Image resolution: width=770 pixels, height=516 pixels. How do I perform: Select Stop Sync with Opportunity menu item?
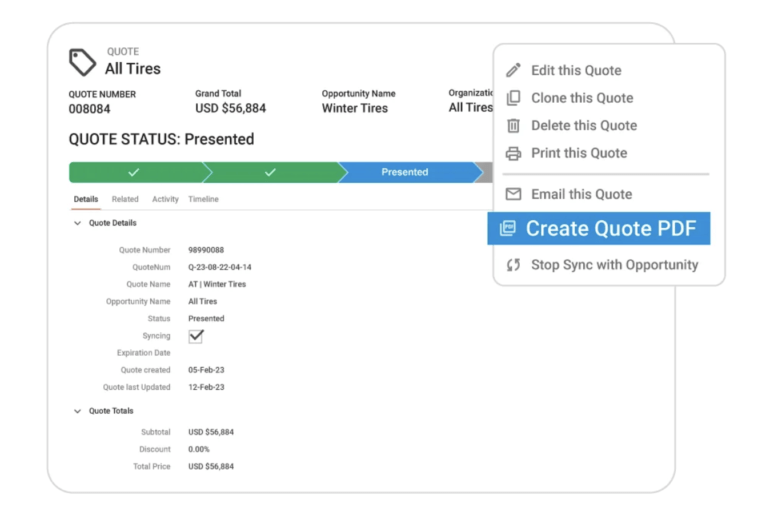614,265
